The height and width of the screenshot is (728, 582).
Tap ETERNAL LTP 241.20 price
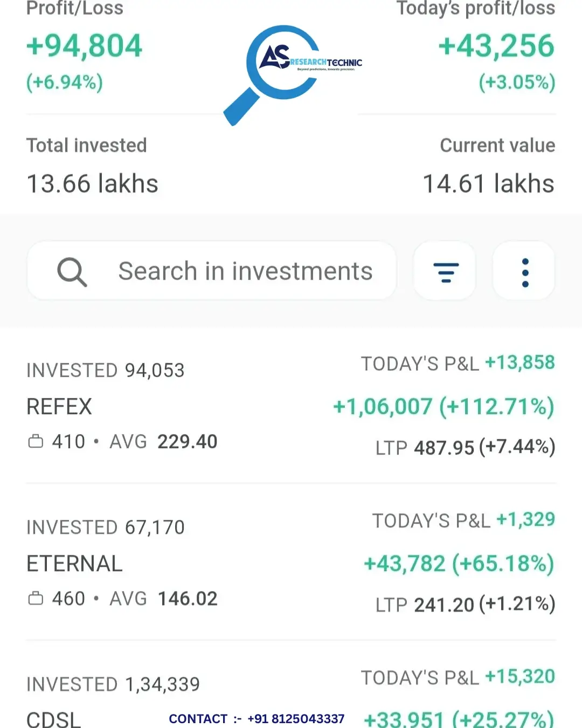(x=445, y=605)
